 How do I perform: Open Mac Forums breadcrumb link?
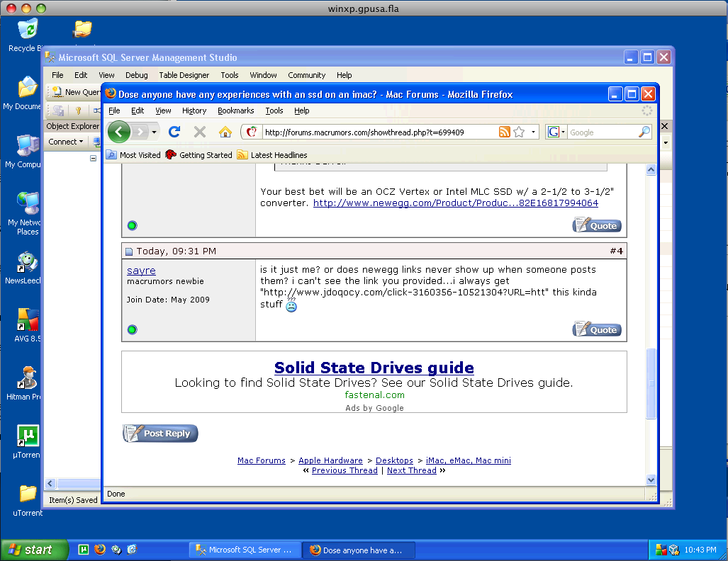(262, 460)
